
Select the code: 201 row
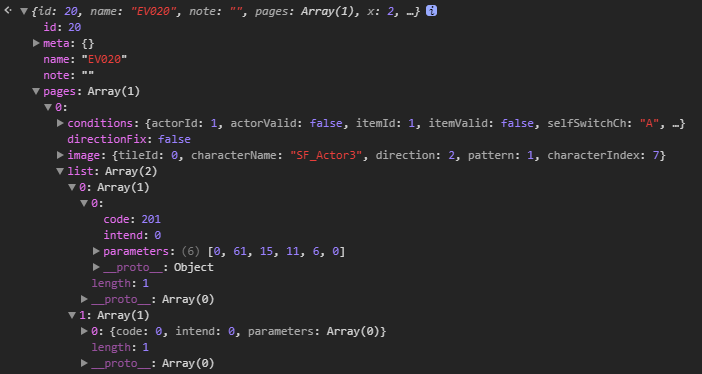coord(132,219)
